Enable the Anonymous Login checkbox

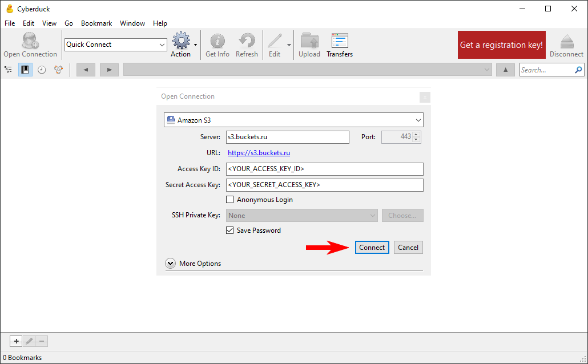(x=230, y=200)
